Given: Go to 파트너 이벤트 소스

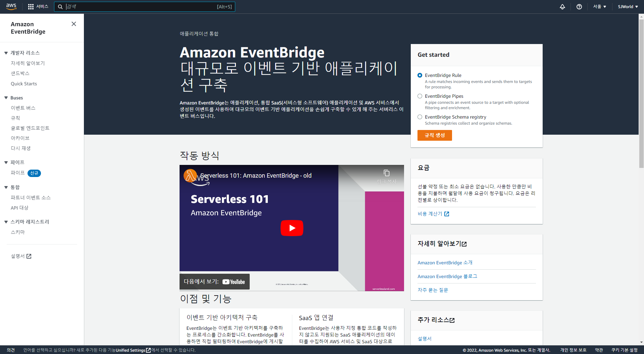Looking at the screenshot, I should [31, 197].
